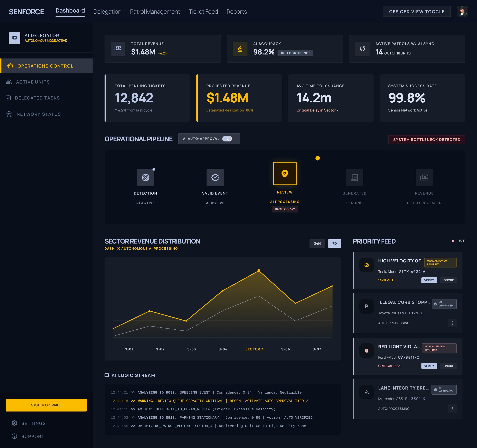477x448 pixels.
Task: Select the Review AI processing stage icon
Action: pyautogui.click(x=285, y=173)
